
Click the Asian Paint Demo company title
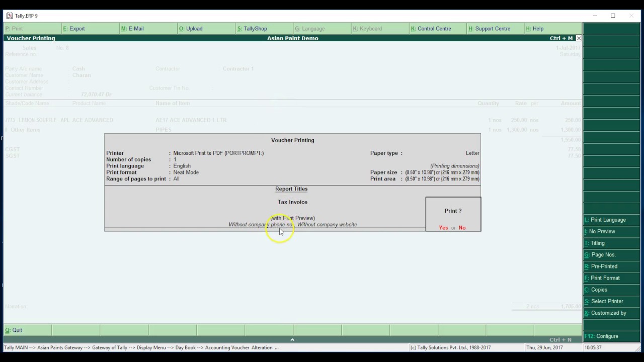point(293,38)
